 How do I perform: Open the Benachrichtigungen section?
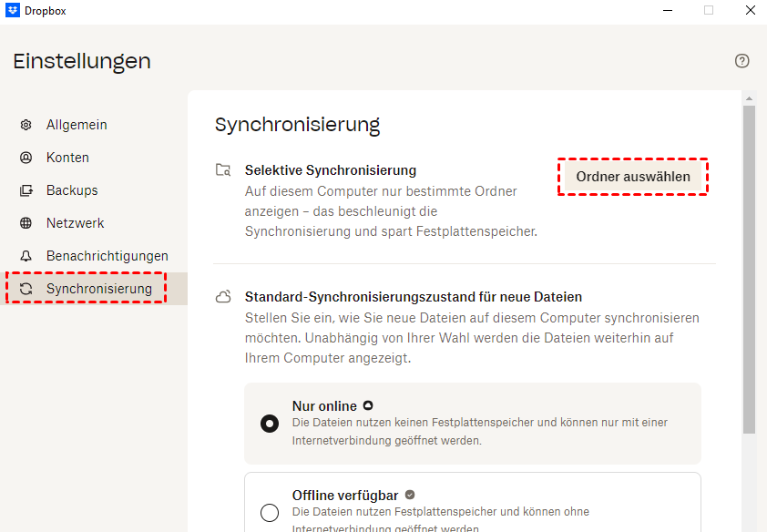(x=94, y=256)
